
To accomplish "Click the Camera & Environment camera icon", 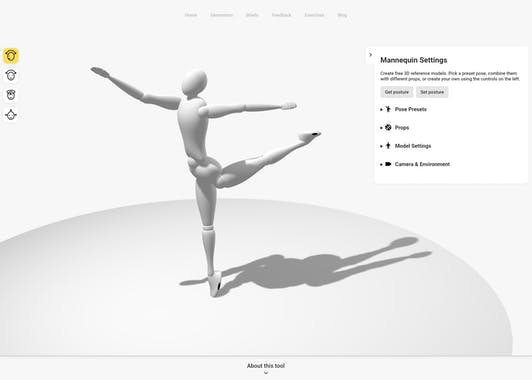I will pyautogui.click(x=388, y=164).
